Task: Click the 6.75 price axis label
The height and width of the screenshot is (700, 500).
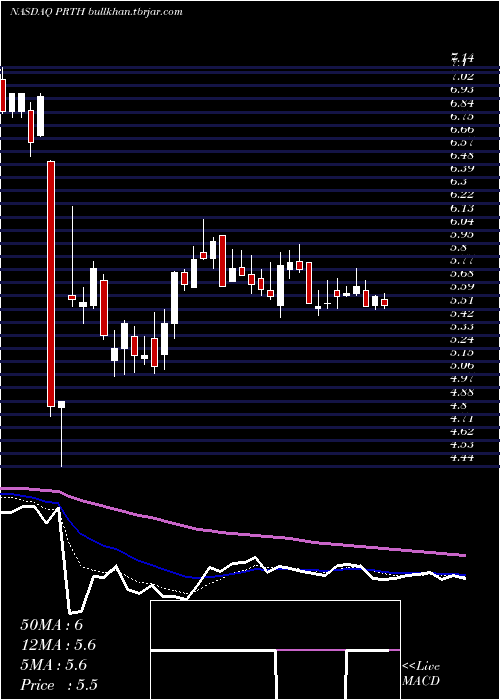Action: [x=462, y=116]
